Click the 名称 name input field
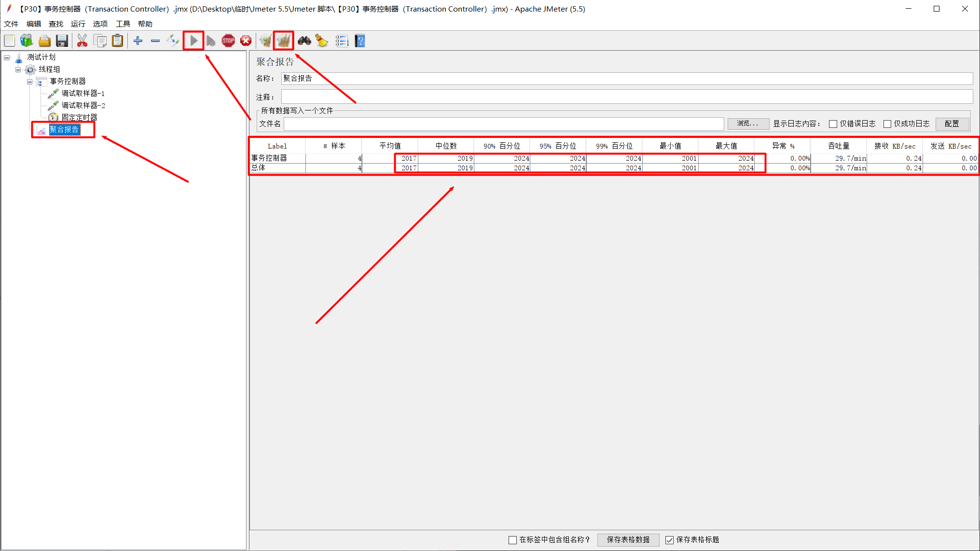 627,78
